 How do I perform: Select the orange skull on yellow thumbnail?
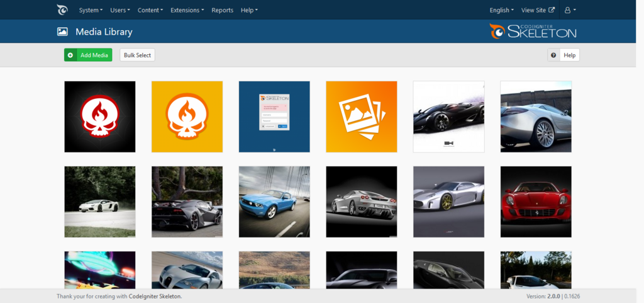click(x=187, y=117)
